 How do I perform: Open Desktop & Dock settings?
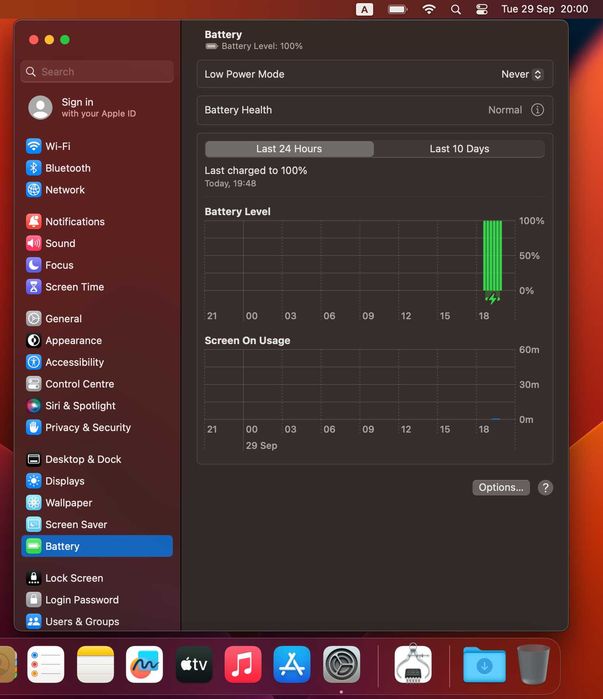tap(97, 460)
